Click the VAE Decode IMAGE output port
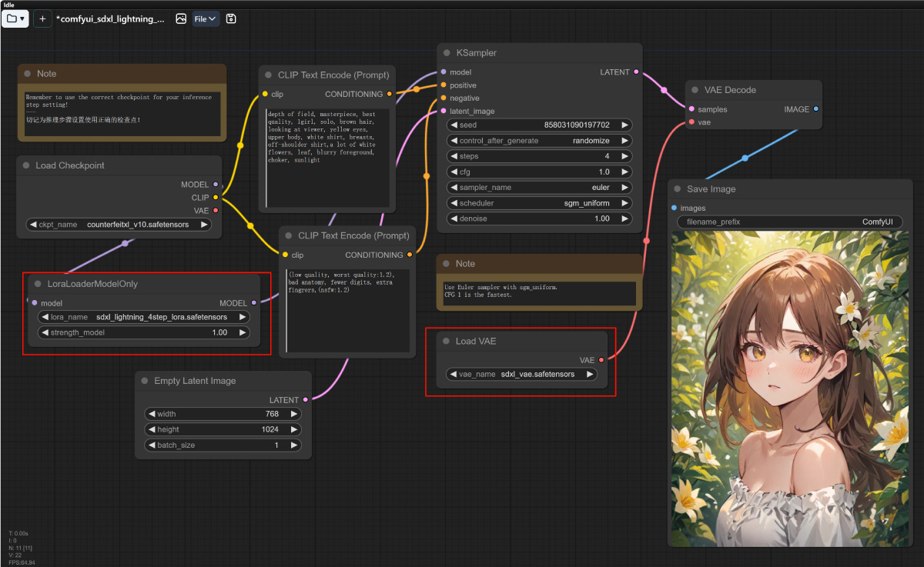924x567 pixels. tap(816, 109)
